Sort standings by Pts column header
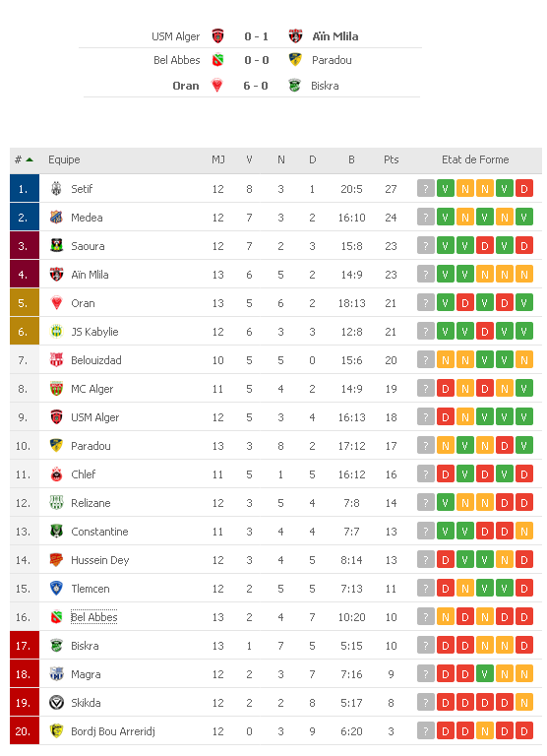This screenshot has width=547, height=756. pos(392,159)
